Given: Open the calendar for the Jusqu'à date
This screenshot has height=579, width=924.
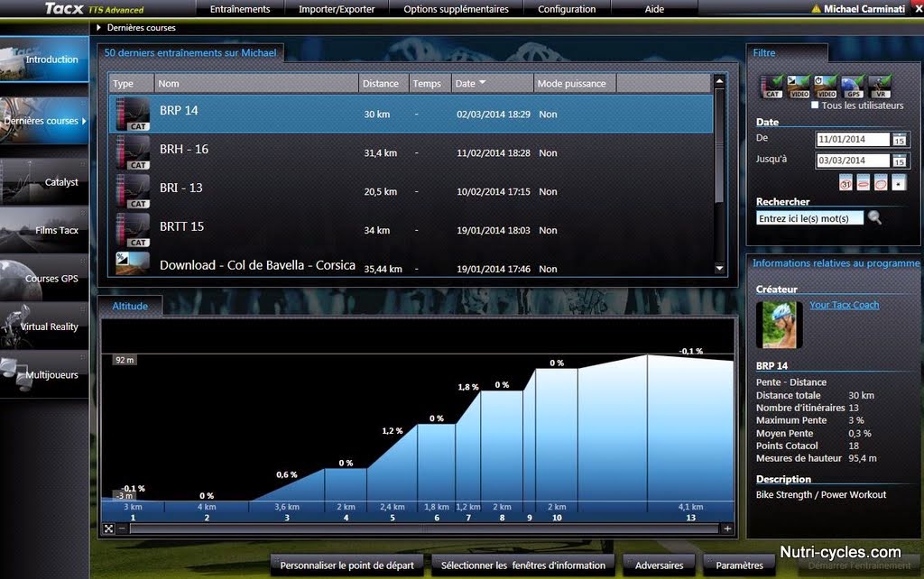Looking at the screenshot, I should coord(899,161).
